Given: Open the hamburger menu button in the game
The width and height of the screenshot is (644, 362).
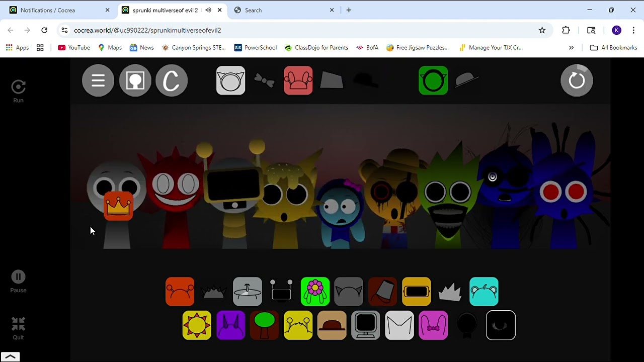Looking at the screenshot, I should tap(98, 80).
